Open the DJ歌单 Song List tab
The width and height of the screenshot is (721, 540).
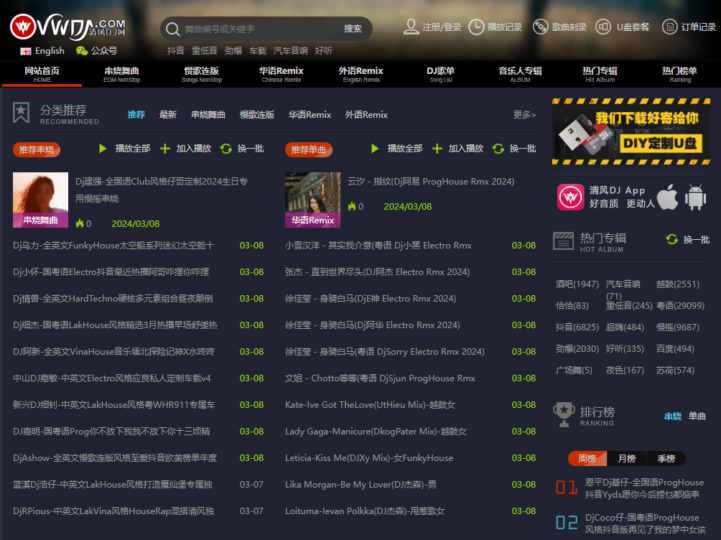440,74
